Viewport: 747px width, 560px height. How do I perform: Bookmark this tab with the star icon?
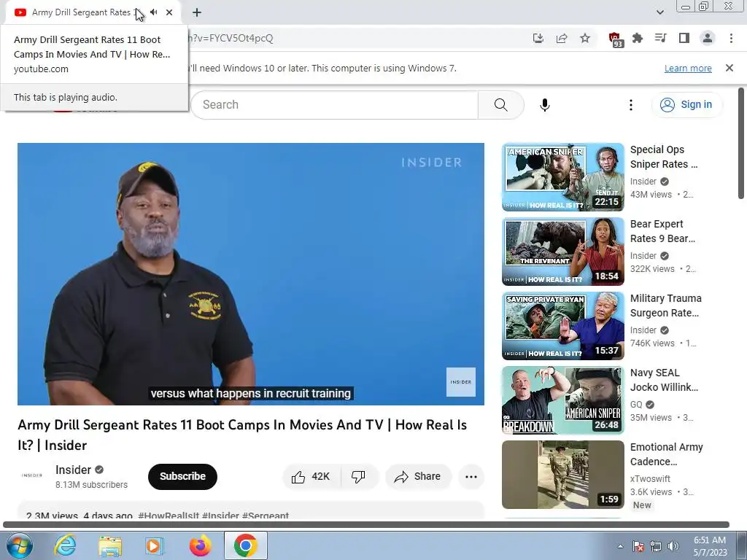[585, 39]
